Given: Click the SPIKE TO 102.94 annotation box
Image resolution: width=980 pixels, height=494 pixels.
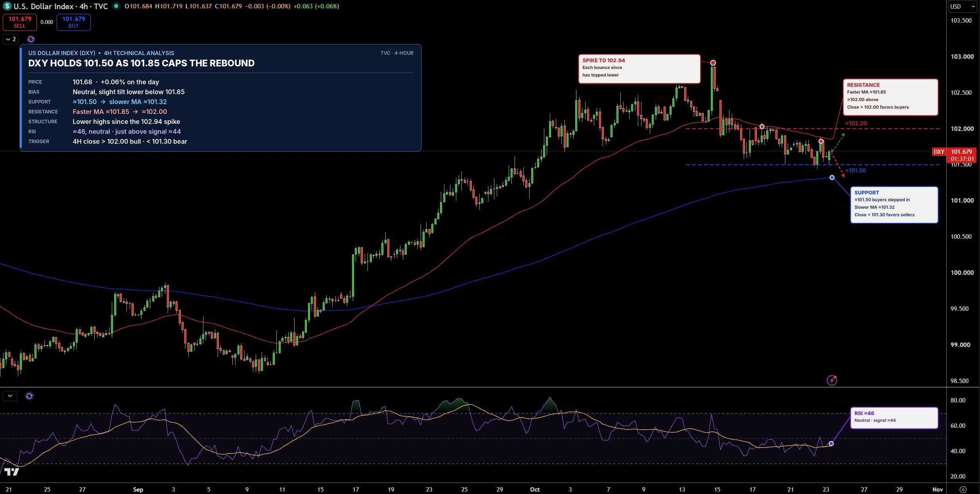Looking at the screenshot, I should [x=639, y=69].
